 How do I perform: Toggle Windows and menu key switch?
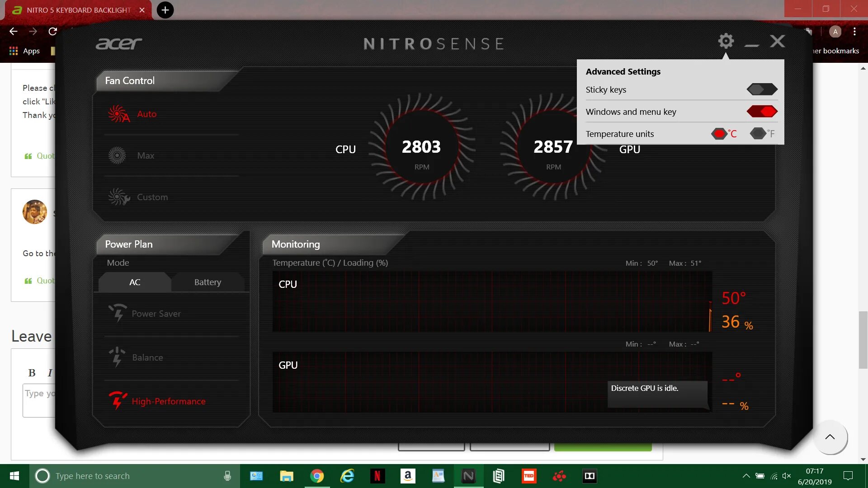point(762,112)
